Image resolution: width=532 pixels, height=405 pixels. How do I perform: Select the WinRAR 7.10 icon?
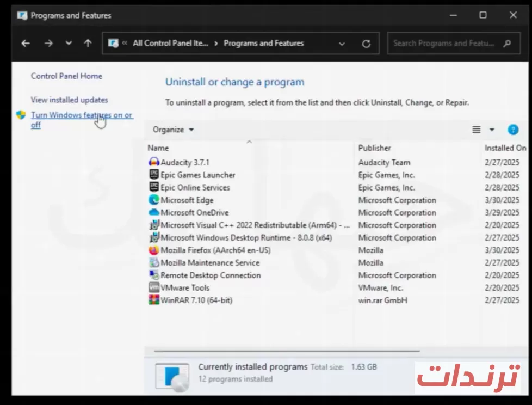[154, 300]
